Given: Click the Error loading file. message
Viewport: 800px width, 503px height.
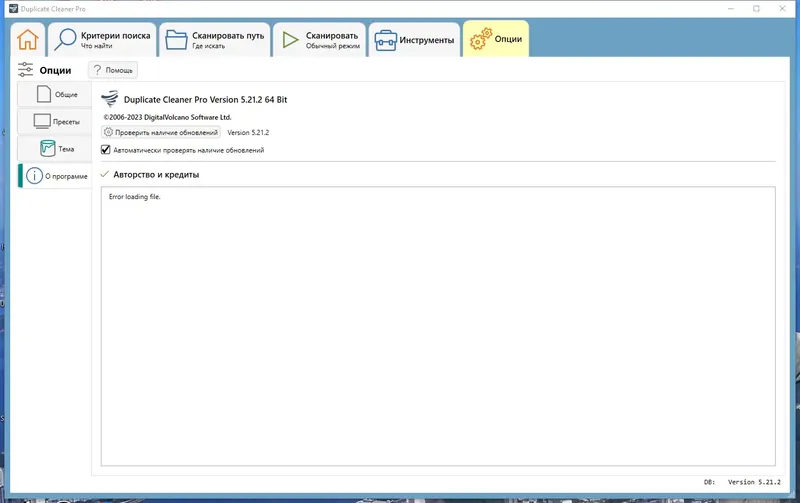Looking at the screenshot, I should [x=135, y=197].
